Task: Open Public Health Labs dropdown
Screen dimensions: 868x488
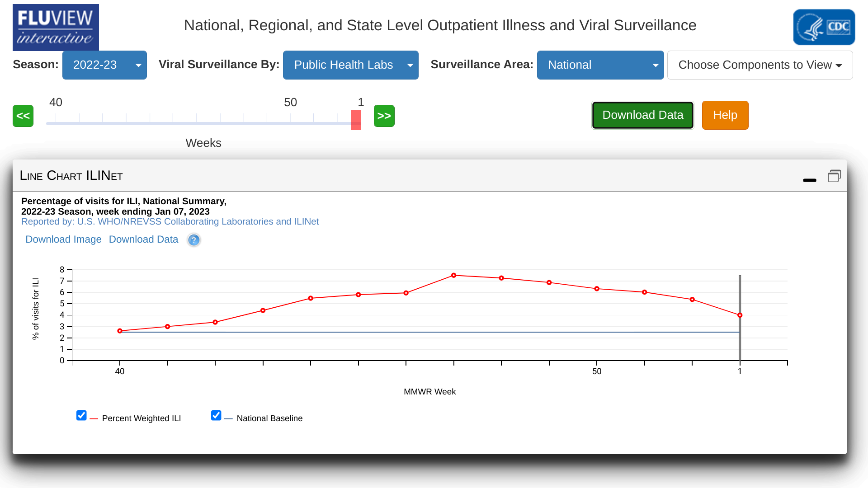Action: (350, 65)
